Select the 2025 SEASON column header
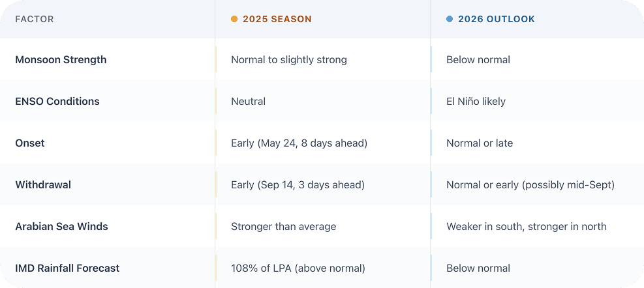 pyautogui.click(x=277, y=20)
